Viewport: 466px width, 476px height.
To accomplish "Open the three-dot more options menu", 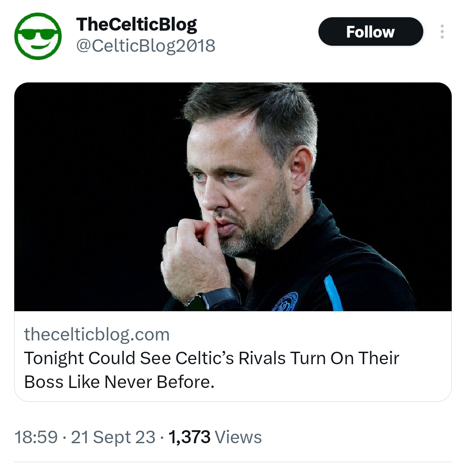I will 442,32.
